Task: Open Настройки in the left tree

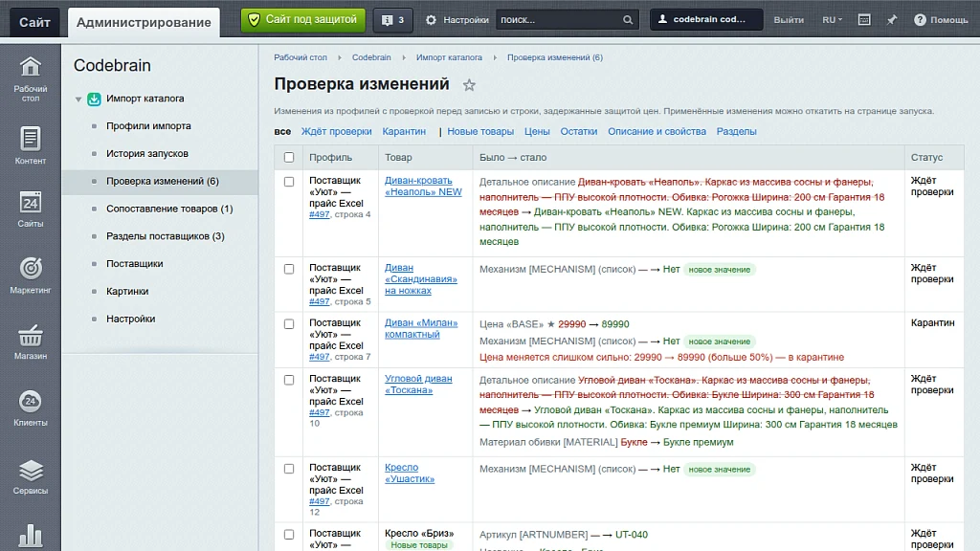Action: (130, 319)
